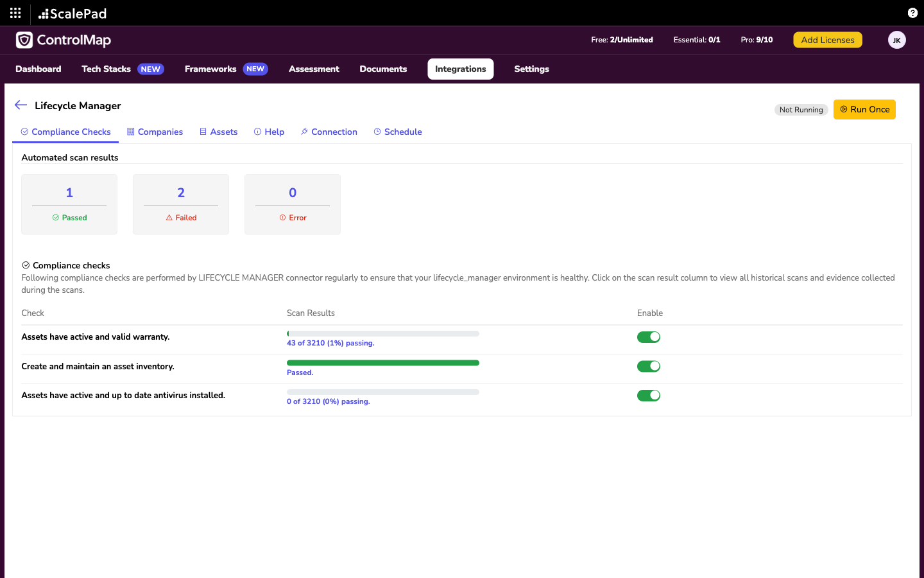This screenshot has width=924, height=578.
Task: Switch to the Assets tab
Action: (x=218, y=132)
